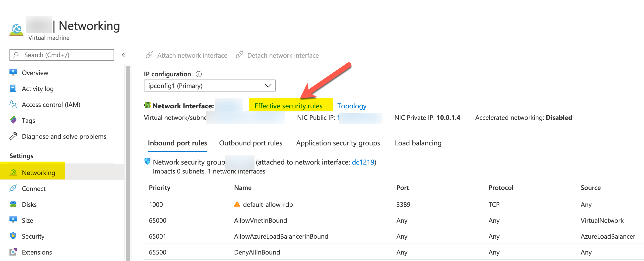Click the Networking sidebar icon
The width and height of the screenshot is (644, 261).
point(13,172)
